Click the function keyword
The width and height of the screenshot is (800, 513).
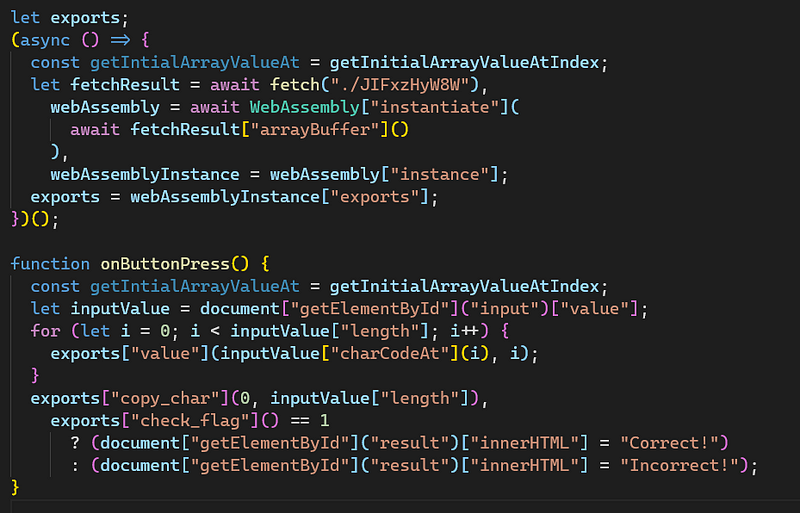[x=50, y=264]
